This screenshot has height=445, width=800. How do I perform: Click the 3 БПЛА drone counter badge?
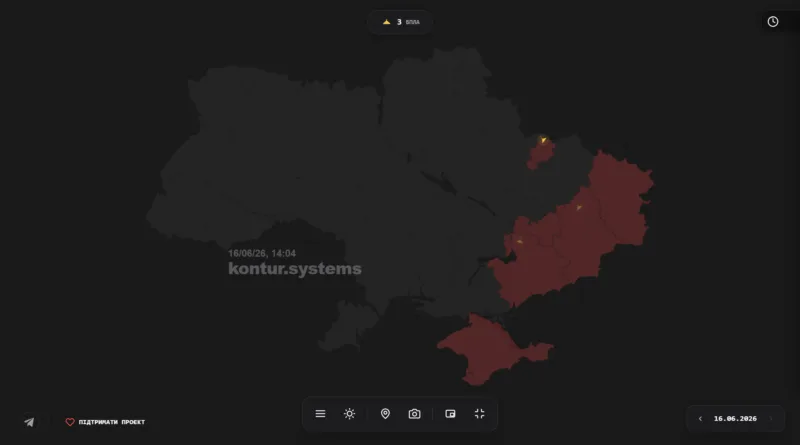pos(401,22)
